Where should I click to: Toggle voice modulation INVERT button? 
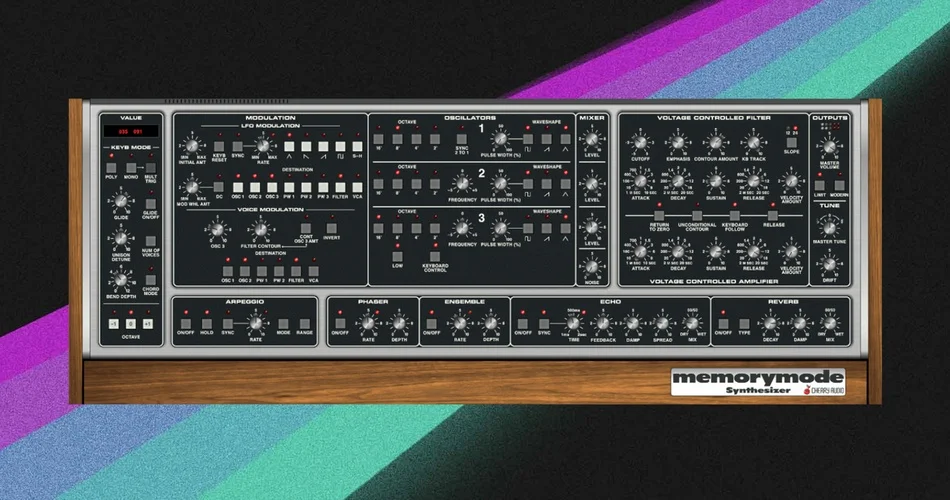click(x=331, y=228)
